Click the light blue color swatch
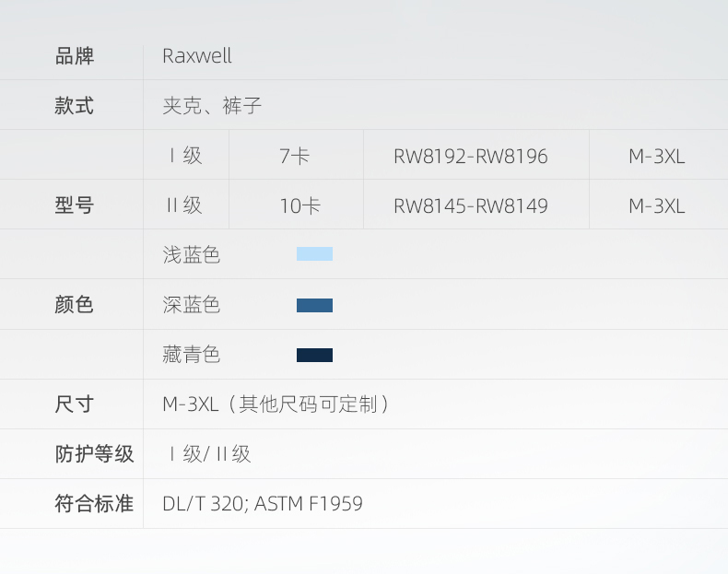This screenshot has width=728, height=574. click(x=314, y=254)
